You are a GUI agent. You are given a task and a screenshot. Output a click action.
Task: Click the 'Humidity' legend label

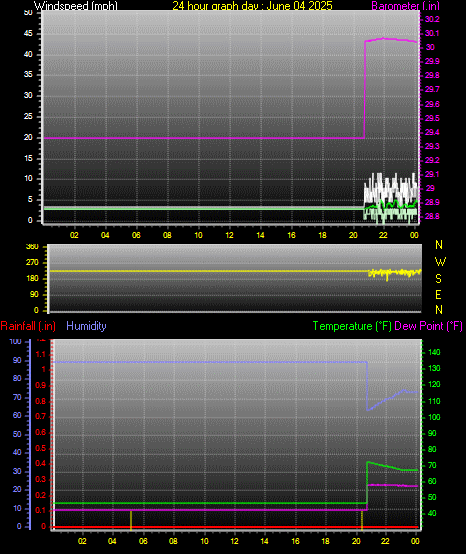(x=86, y=326)
